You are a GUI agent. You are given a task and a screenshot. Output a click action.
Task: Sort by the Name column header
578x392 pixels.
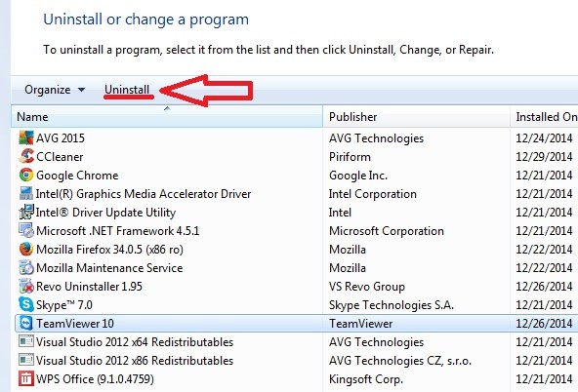click(167, 117)
